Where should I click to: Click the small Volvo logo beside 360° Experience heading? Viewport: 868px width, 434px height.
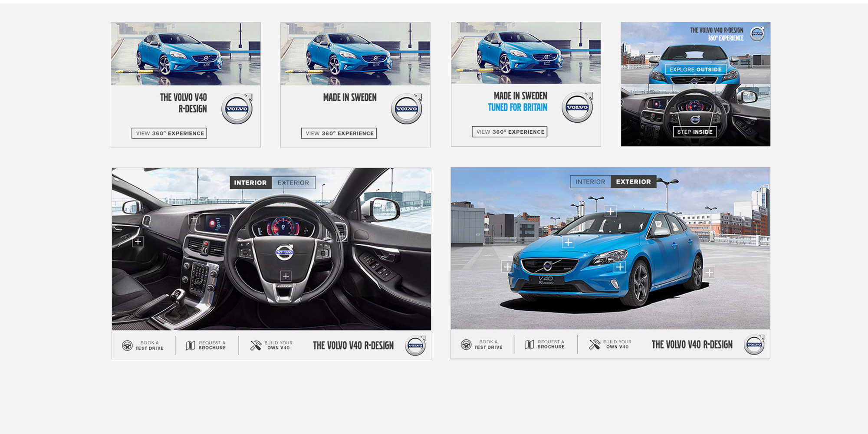pyautogui.click(x=757, y=33)
